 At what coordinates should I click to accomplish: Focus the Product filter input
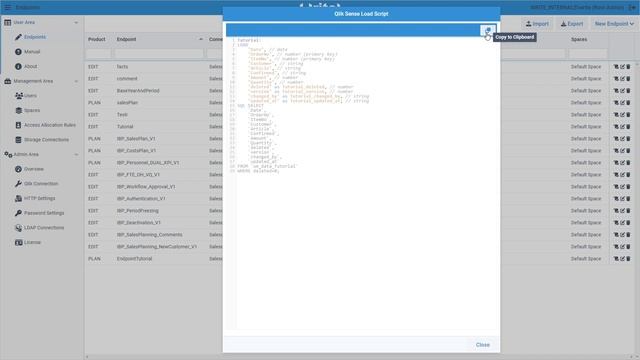click(x=98, y=53)
